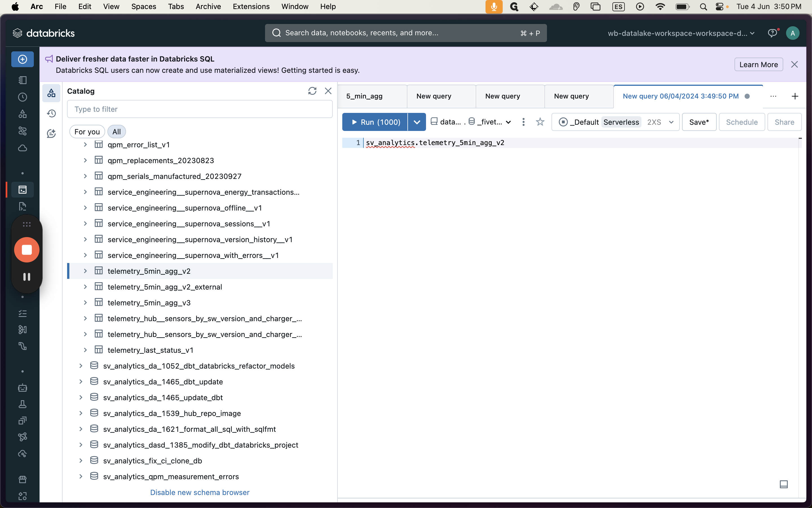Open the _Default Serverless warehouse dropdown
Screen dimensions: 812x508
[615, 122]
